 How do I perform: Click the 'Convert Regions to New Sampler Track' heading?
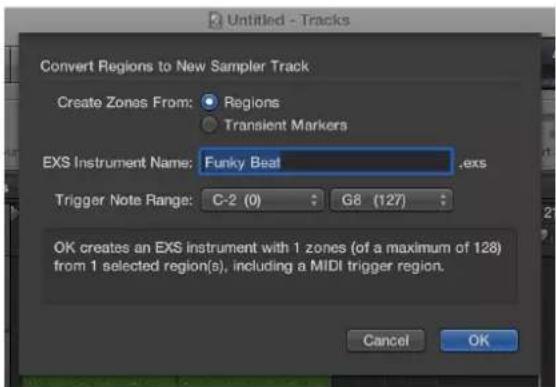[x=174, y=66]
